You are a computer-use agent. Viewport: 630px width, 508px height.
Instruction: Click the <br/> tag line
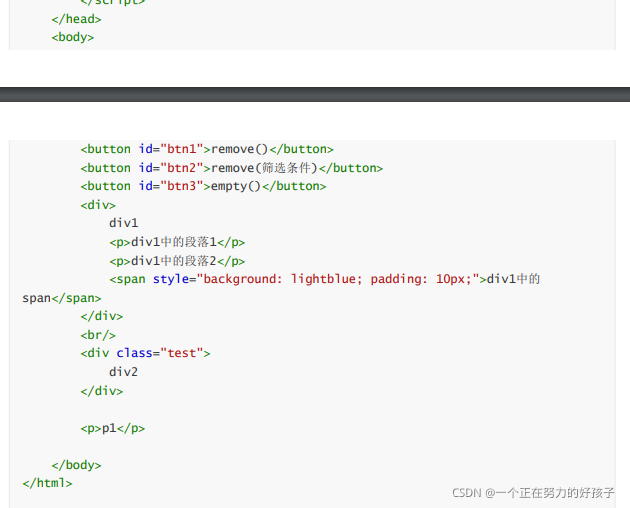pyautogui.click(x=98, y=335)
